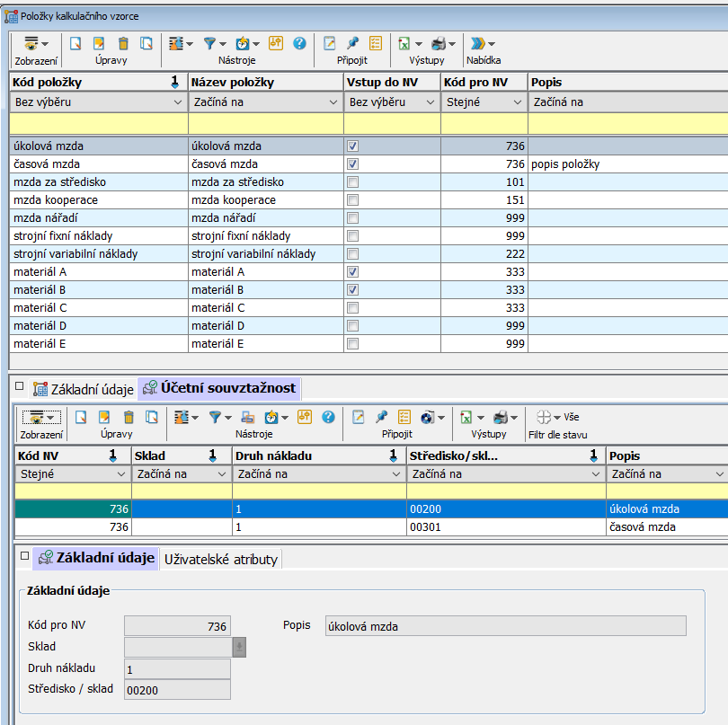Click bulk change icon next to lower funnel

pyautogui.click(x=248, y=417)
